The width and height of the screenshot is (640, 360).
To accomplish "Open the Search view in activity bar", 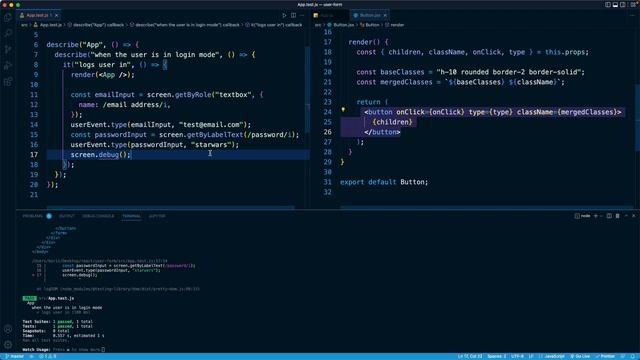I will [x=8, y=33].
